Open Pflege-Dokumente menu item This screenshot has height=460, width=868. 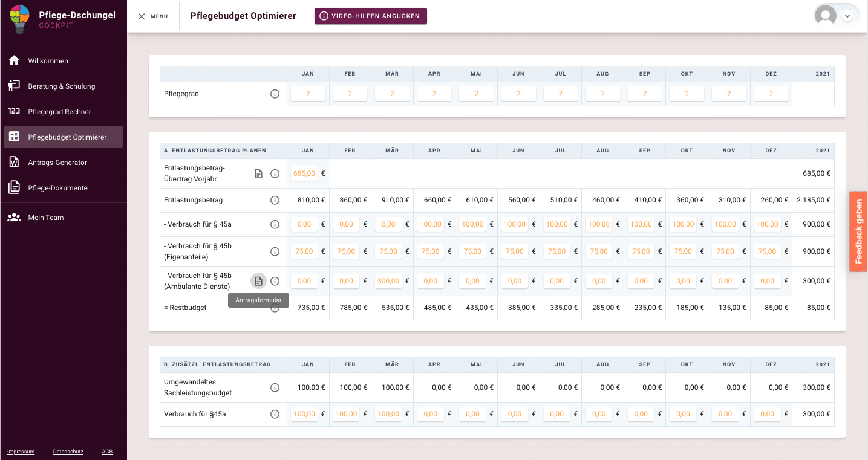(x=64, y=187)
